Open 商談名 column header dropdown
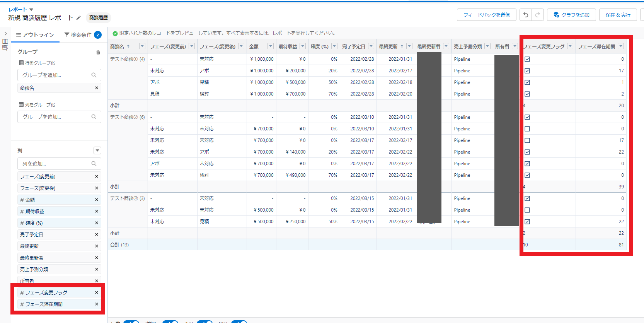Viewport: 644px width, 323px height. click(142, 46)
